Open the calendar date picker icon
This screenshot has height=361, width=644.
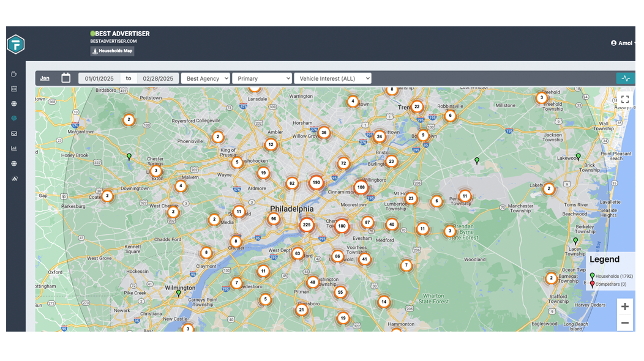(66, 78)
